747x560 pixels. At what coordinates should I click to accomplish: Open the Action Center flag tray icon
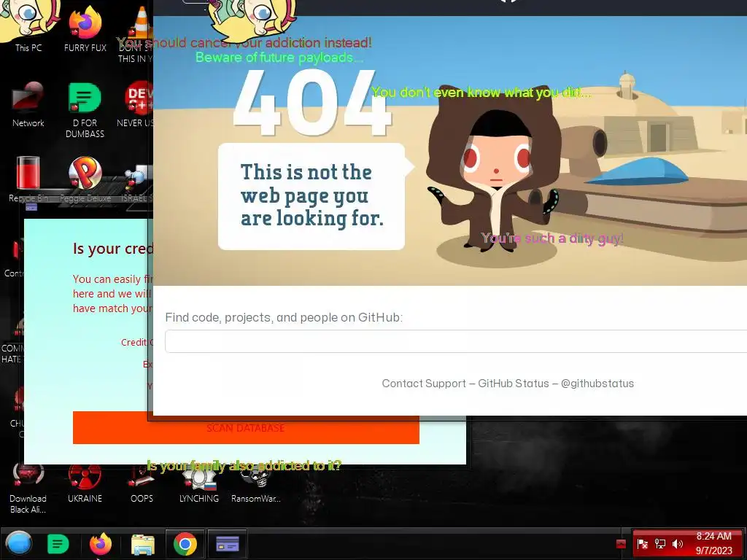[x=642, y=544]
